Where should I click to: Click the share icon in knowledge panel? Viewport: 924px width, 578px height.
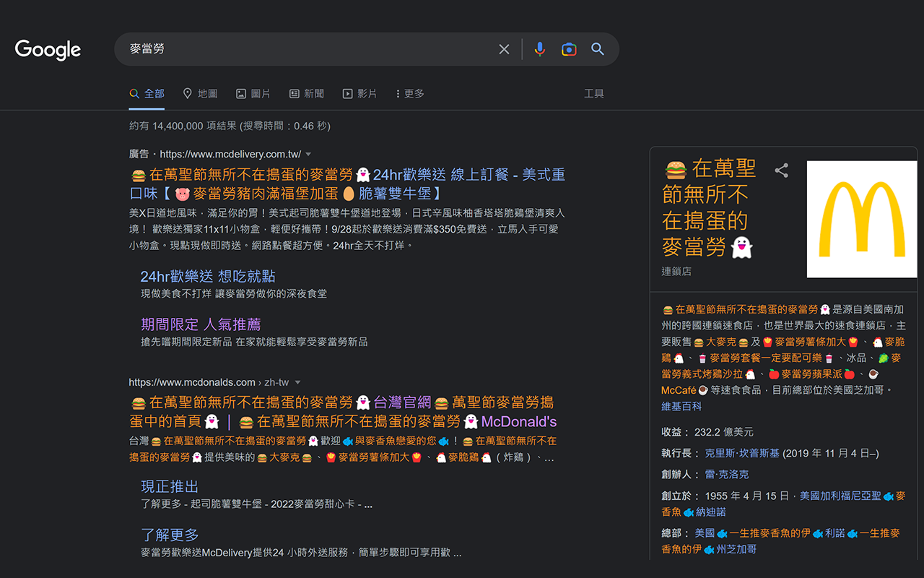[x=781, y=171]
